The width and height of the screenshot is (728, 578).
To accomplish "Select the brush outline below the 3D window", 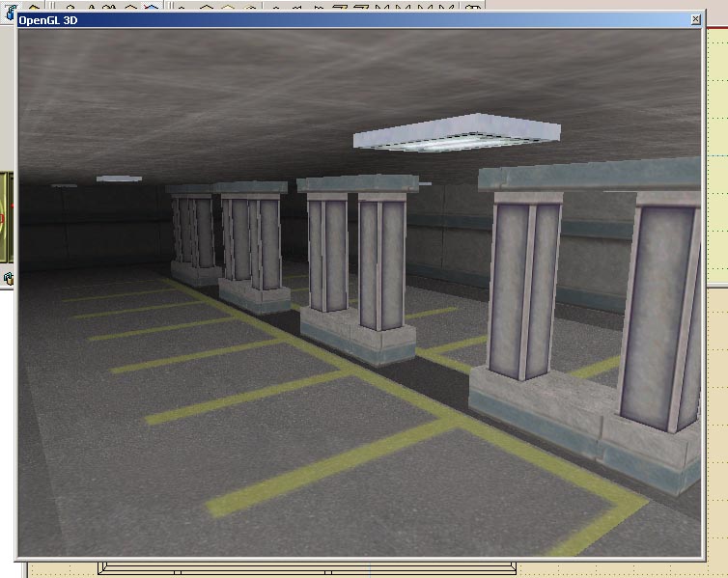I will click(386, 568).
